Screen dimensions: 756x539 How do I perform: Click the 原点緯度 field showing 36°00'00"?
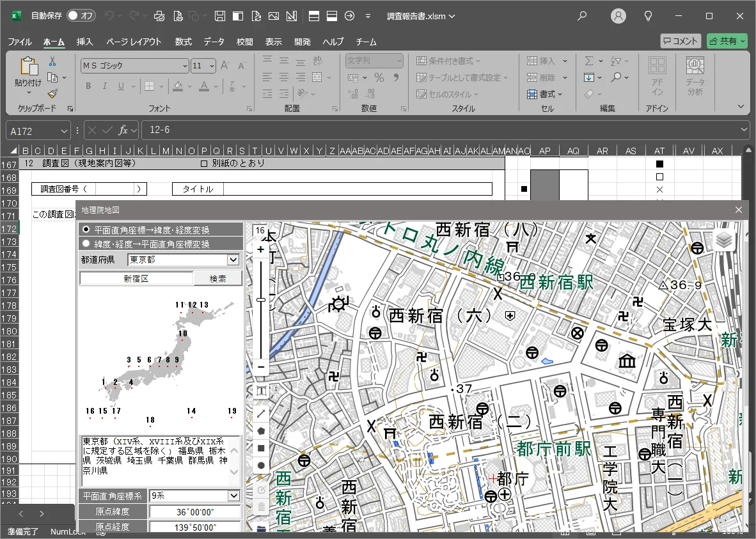(195, 512)
